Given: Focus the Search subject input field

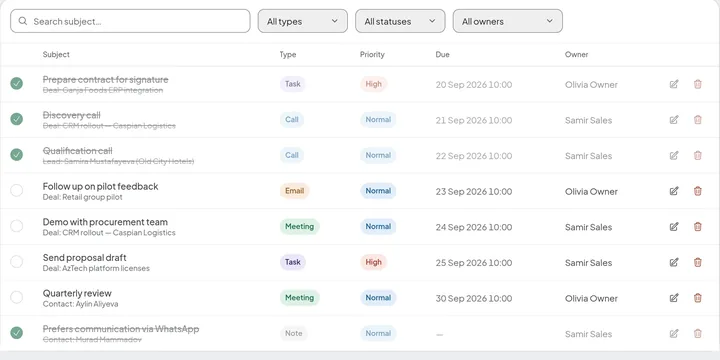Looking at the screenshot, I should click(130, 21).
